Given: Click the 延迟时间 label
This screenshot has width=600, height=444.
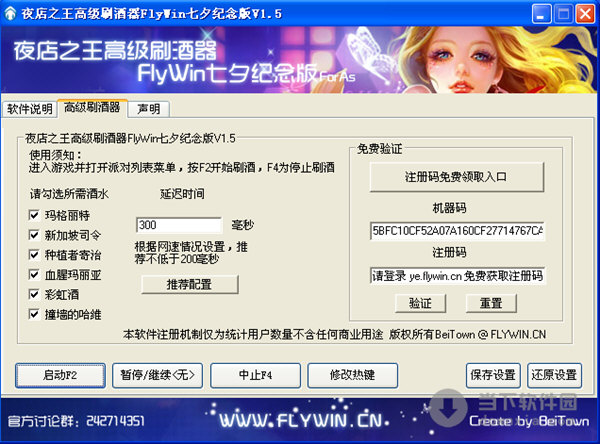Looking at the screenshot, I should tap(182, 194).
